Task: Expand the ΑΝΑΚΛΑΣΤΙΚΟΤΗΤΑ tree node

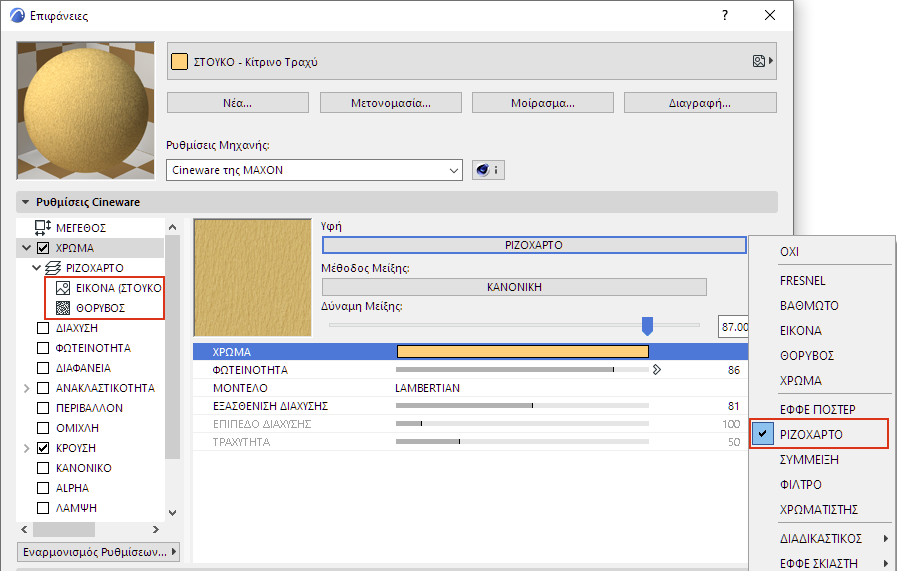Action: click(25, 388)
